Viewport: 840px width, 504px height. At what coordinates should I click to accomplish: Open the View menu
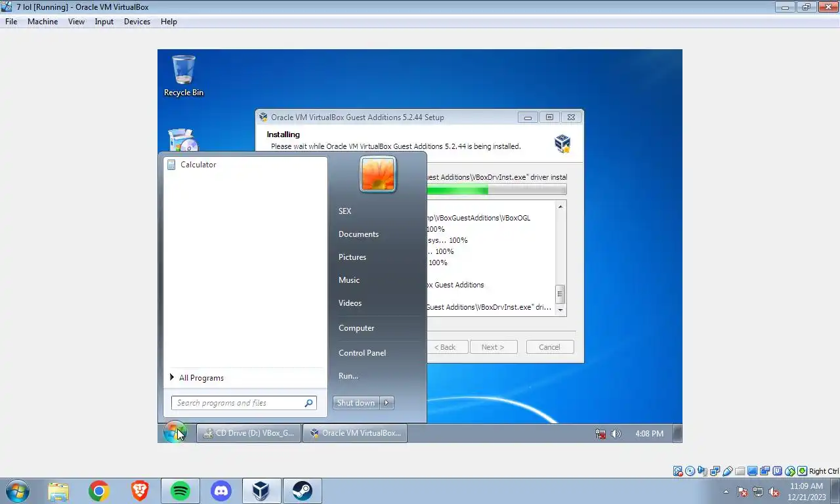pos(76,22)
